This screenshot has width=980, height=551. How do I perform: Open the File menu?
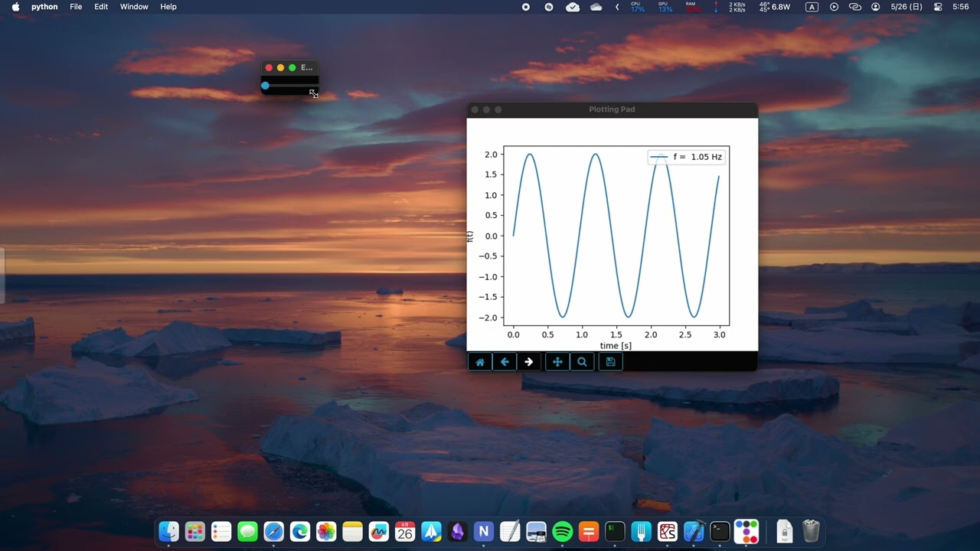click(76, 7)
